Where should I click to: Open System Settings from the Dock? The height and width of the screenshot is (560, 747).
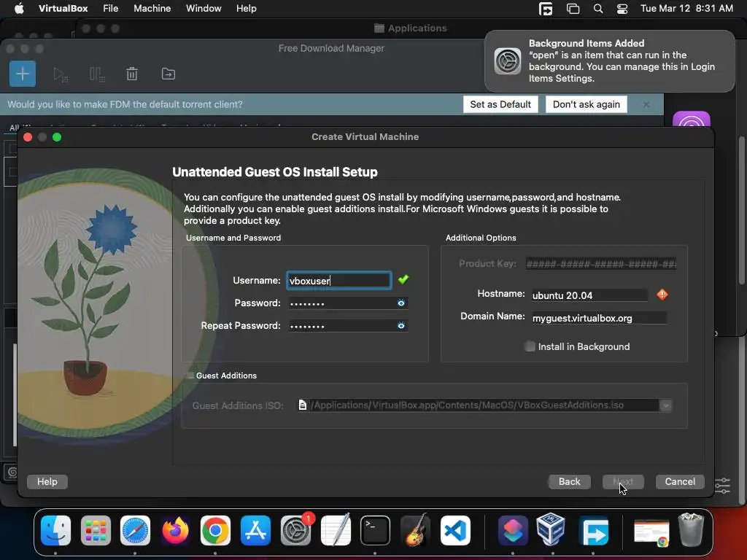pyautogui.click(x=296, y=531)
